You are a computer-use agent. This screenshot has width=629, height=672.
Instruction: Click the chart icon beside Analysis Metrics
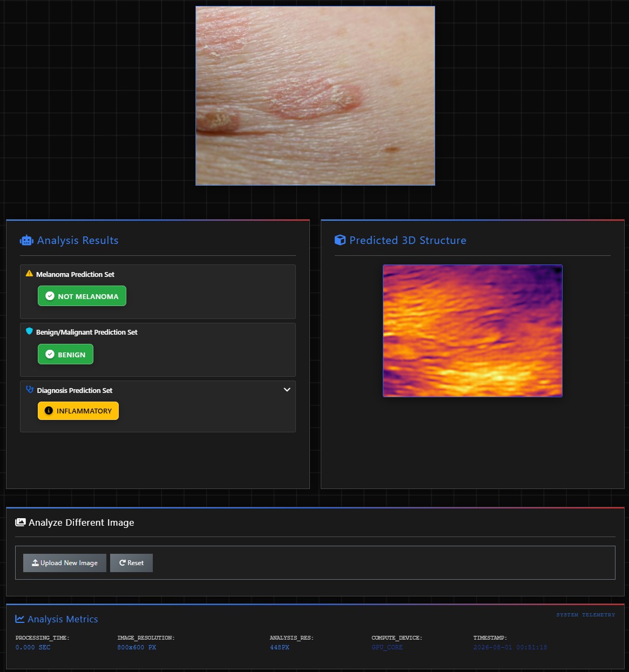click(x=20, y=619)
